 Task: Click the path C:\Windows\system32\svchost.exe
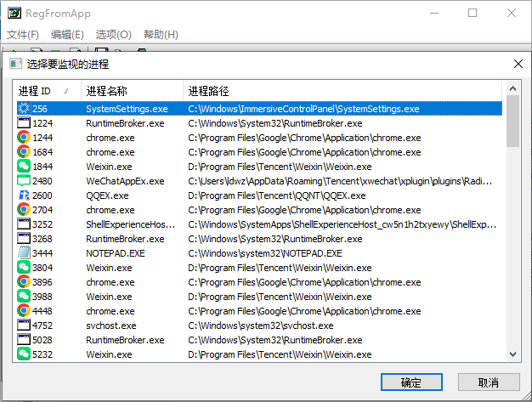coord(261,326)
